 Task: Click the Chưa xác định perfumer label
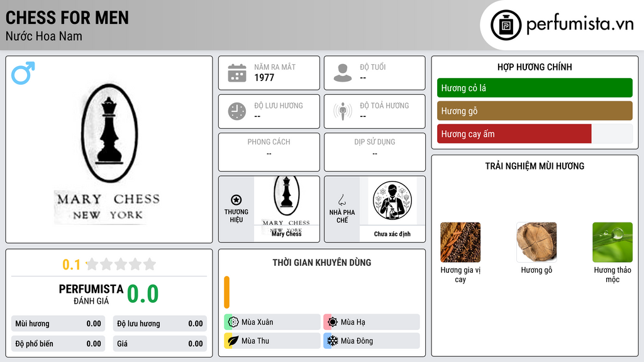[392, 234]
